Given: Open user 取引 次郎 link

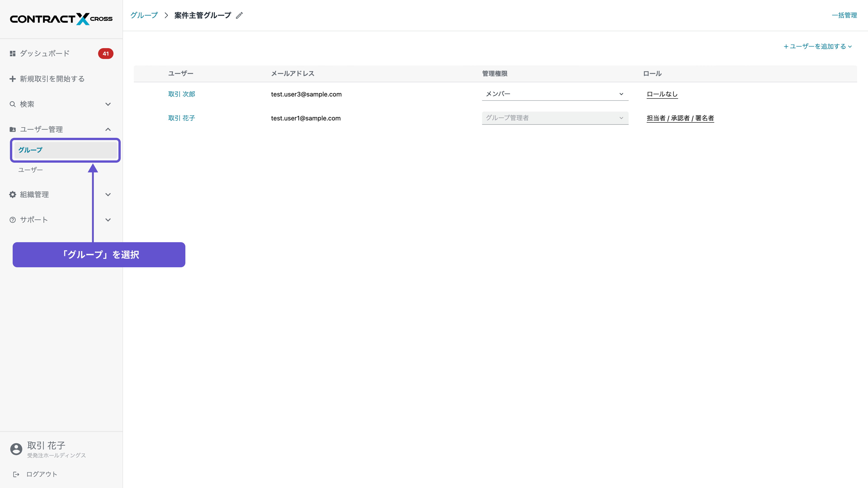Looking at the screenshot, I should [182, 94].
